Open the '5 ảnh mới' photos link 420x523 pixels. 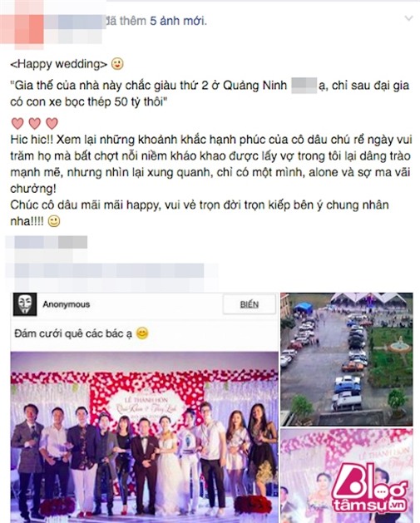(178, 21)
